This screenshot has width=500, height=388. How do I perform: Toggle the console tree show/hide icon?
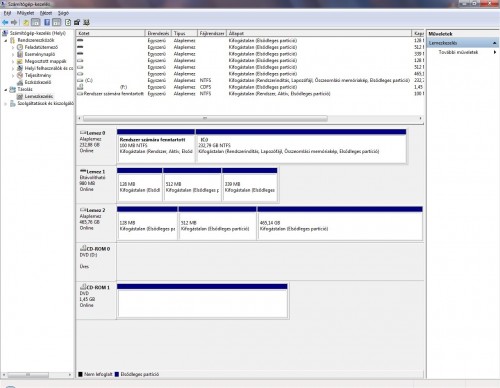pyautogui.click(x=35, y=22)
